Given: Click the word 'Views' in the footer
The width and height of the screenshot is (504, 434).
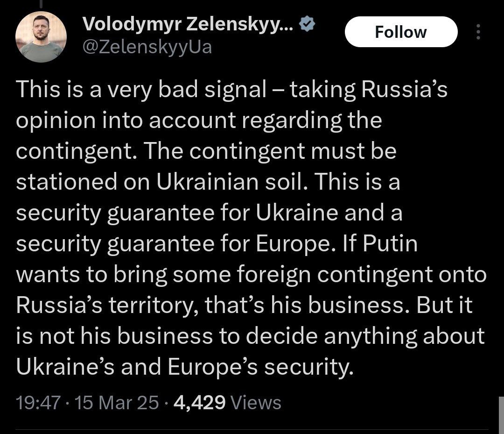Looking at the screenshot, I should pyautogui.click(x=256, y=402).
